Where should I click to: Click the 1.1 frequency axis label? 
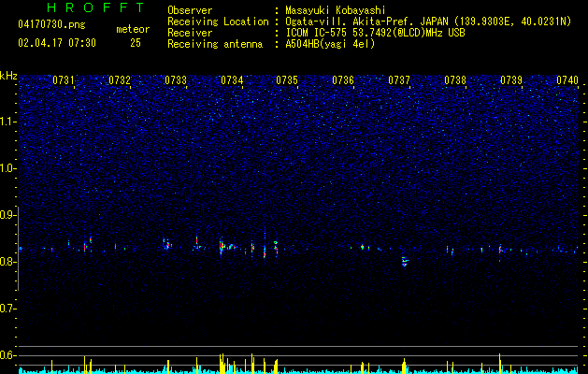[7, 122]
